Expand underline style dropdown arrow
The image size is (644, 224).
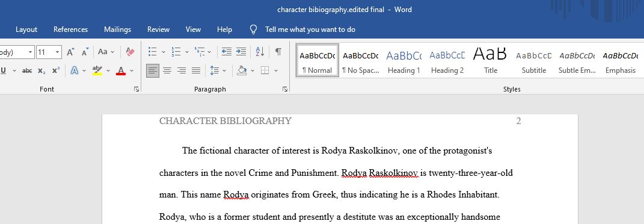point(14,70)
